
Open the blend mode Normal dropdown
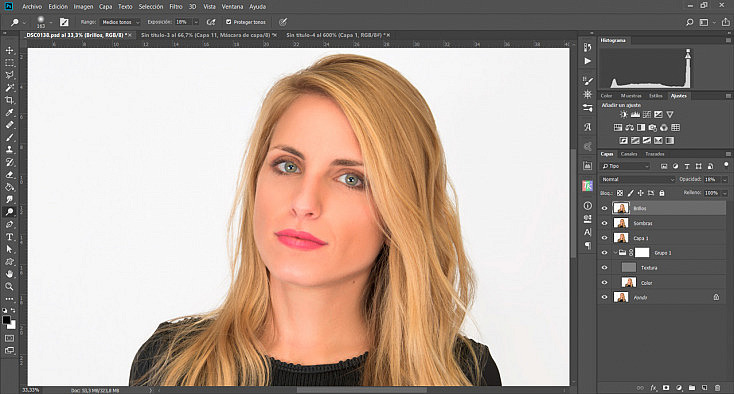pyautogui.click(x=638, y=179)
